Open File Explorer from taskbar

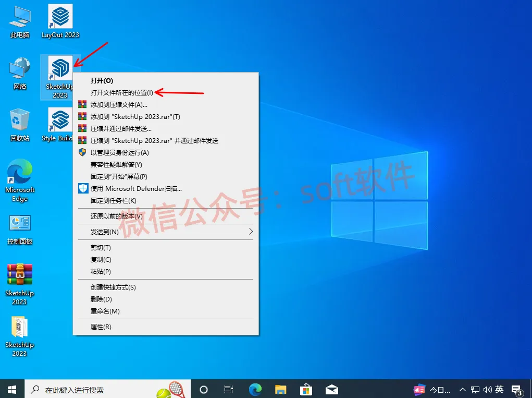pyautogui.click(x=280, y=390)
